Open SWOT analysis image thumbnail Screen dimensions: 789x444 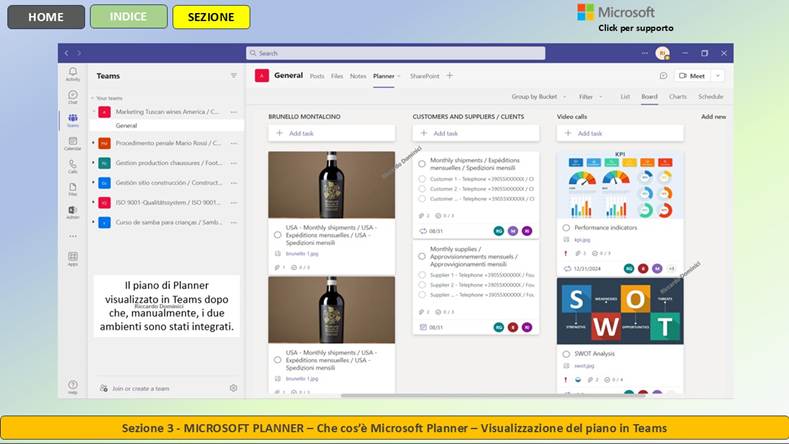pyautogui.click(x=620, y=311)
